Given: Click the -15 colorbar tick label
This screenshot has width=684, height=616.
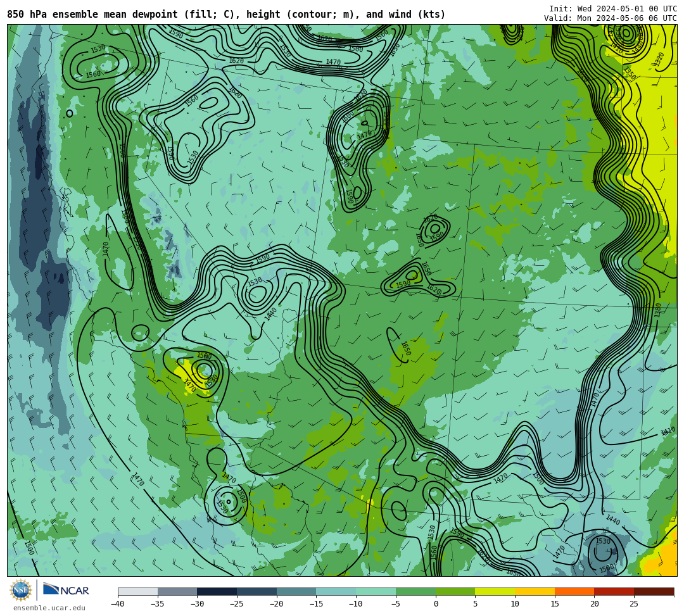Looking at the screenshot, I should [x=316, y=604].
